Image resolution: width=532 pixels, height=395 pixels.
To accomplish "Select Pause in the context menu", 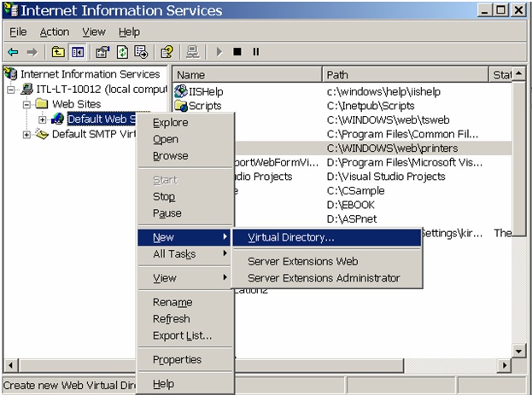I will pos(185,213).
